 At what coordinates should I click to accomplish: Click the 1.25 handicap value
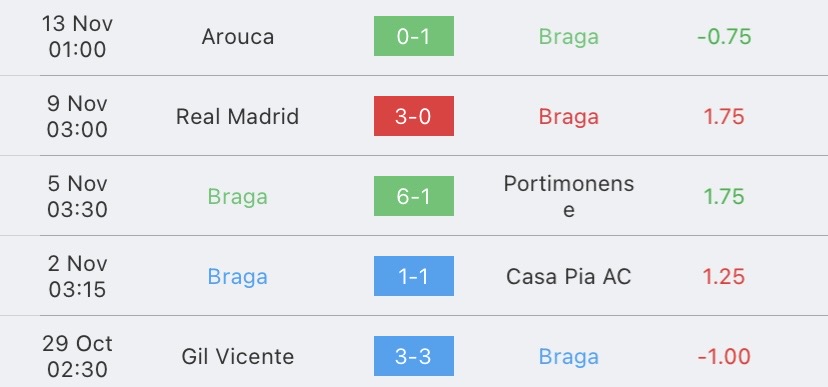[x=724, y=277]
